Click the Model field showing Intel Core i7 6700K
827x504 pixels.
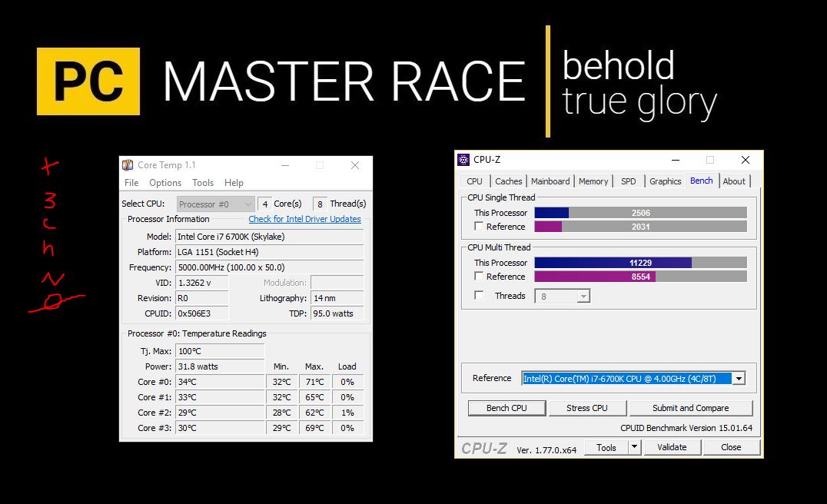[x=270, y=237]
